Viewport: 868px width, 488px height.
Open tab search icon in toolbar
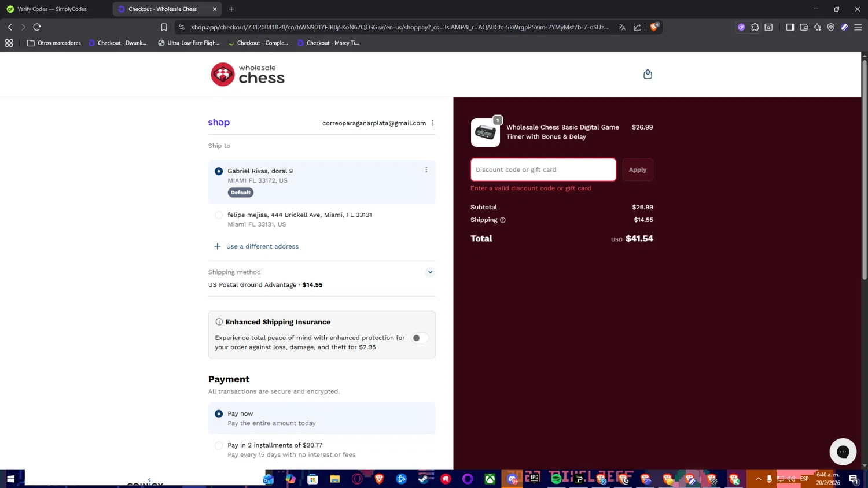[x=768, y=27]
